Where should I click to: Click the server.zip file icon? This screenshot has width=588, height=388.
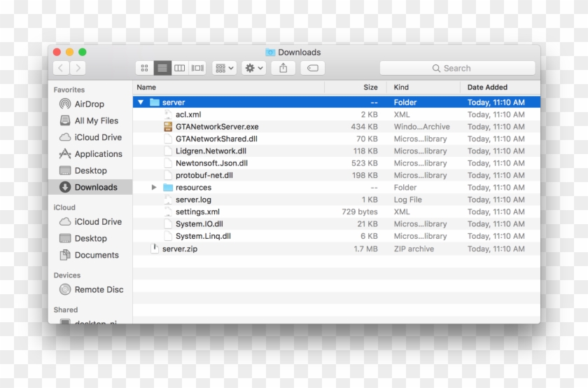click(154, 249)
